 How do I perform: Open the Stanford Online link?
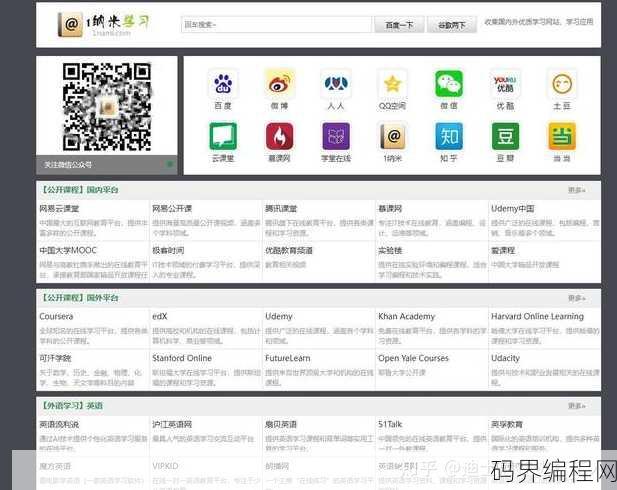(x=182, y=358)
